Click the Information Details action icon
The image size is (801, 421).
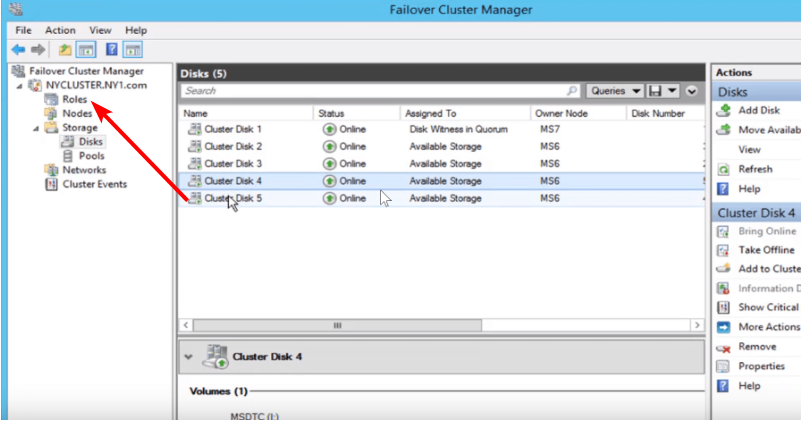pyautogui.click(x=723, y=289)
